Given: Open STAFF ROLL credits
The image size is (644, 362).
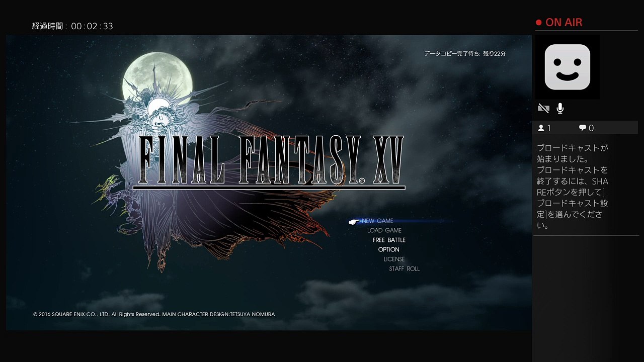Looking at the screenshot, I should click(x=405, y=268).
